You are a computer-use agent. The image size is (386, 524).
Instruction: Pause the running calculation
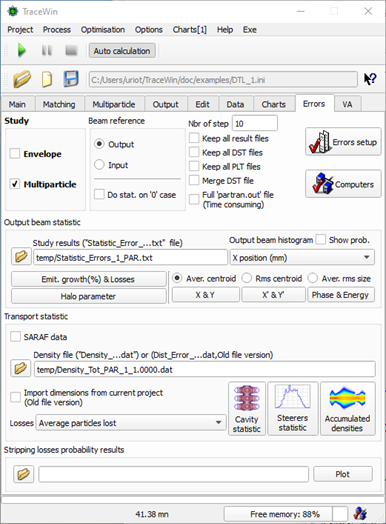coord(47,50)
